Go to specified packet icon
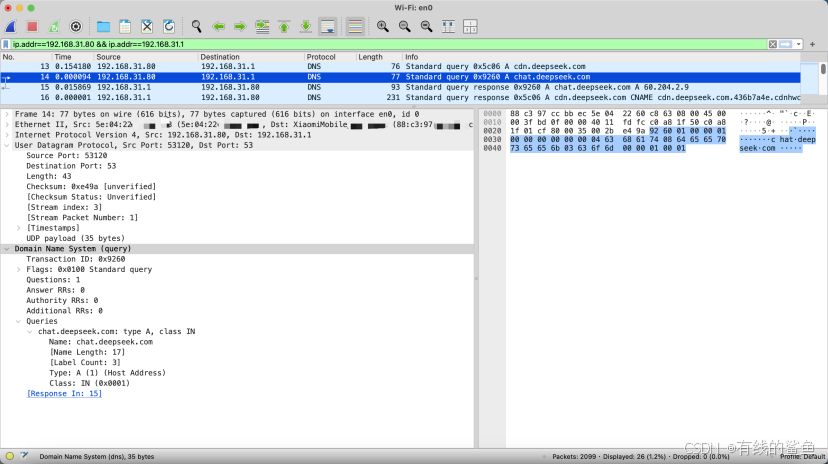The height and width of the screenshot is (464, 828). click(x=262, y=26)
